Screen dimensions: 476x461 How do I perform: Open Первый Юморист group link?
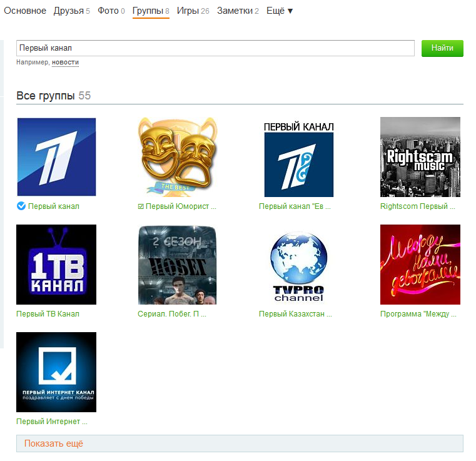pyautogui.click(x=181, y=206)
